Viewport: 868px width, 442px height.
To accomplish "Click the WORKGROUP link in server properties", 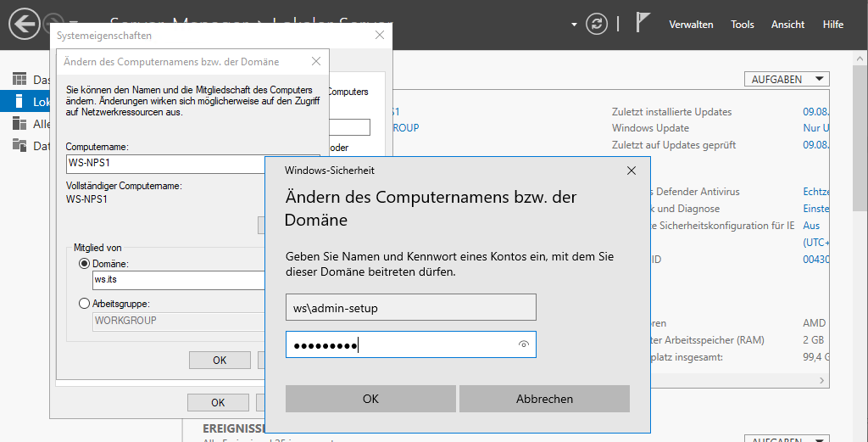I will 406,128.
